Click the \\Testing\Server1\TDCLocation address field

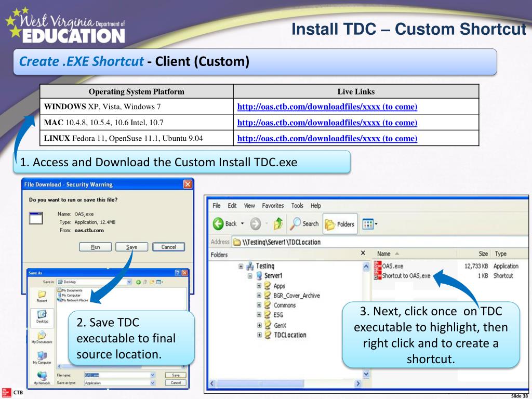coord(380,242)
